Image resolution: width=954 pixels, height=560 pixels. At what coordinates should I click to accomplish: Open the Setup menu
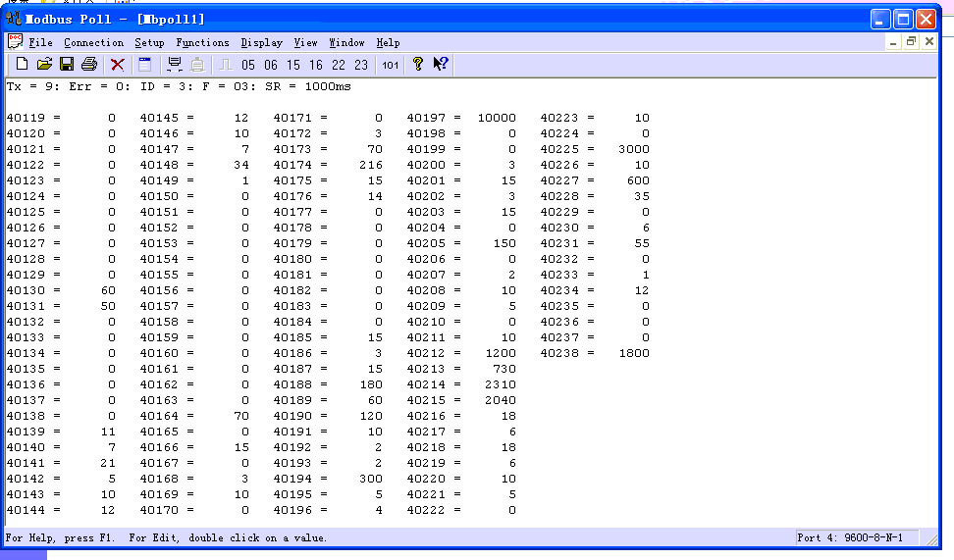149,43
